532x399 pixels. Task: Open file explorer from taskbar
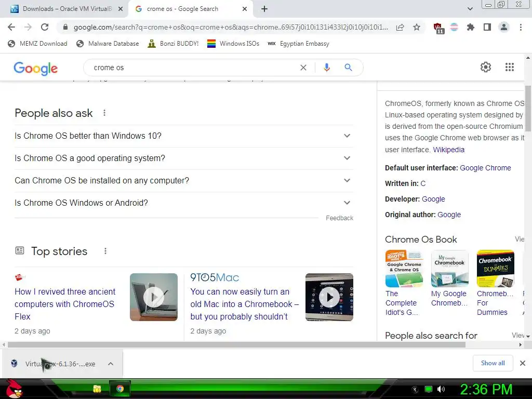97,389
